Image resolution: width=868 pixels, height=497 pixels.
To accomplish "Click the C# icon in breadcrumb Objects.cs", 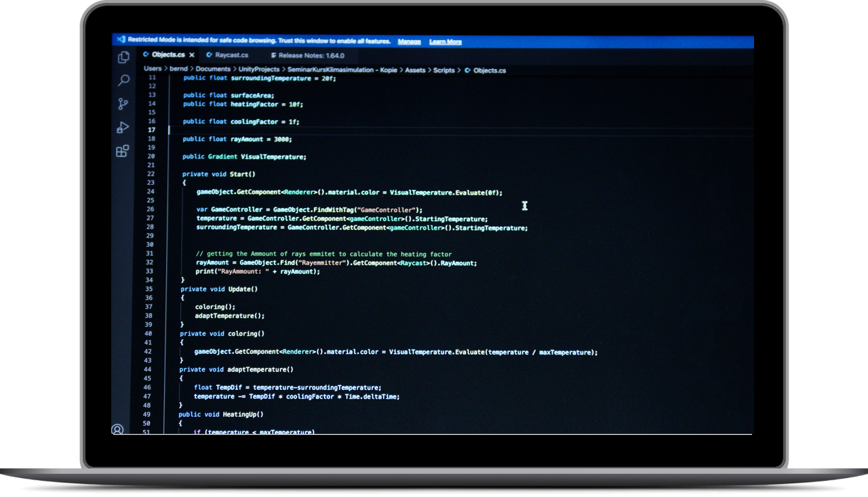I will (x=467, y=70).
